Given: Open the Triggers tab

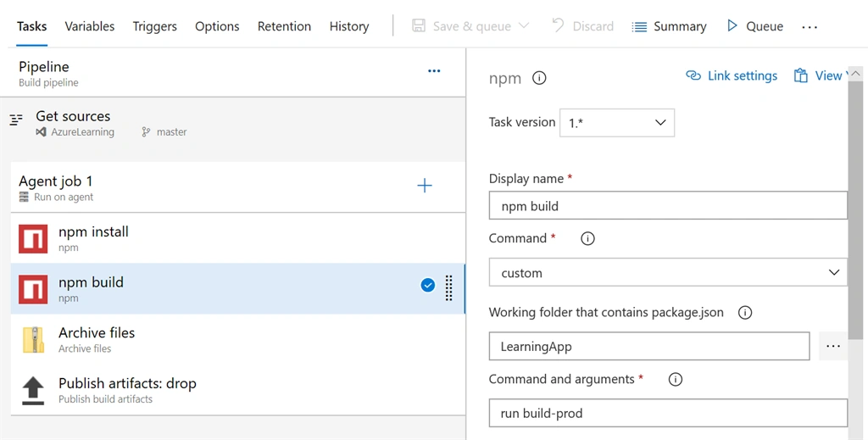Looking at the screenshot, I should click(154, 26).
